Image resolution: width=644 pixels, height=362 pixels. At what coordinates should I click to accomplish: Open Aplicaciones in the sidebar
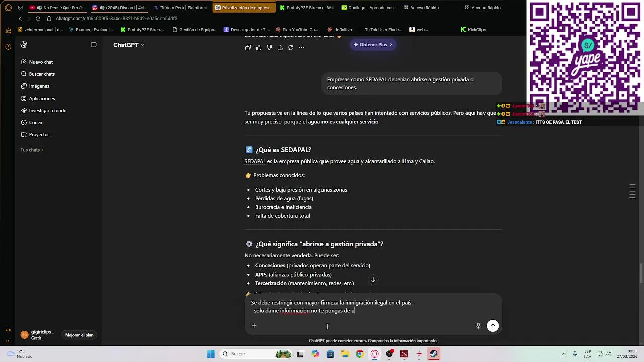click(x=38, y=99)
